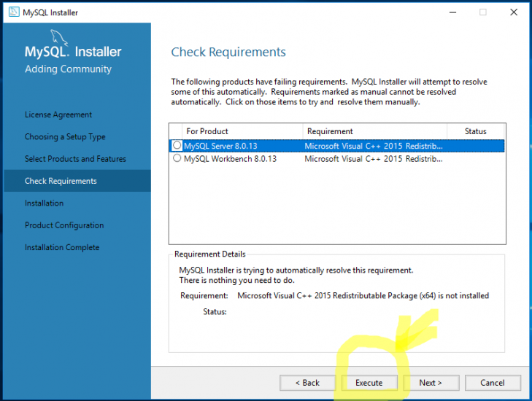Click the MySQL Workbench 8.0.13 product name
This screenshot has height=401, width=532.
click(230, 159)
